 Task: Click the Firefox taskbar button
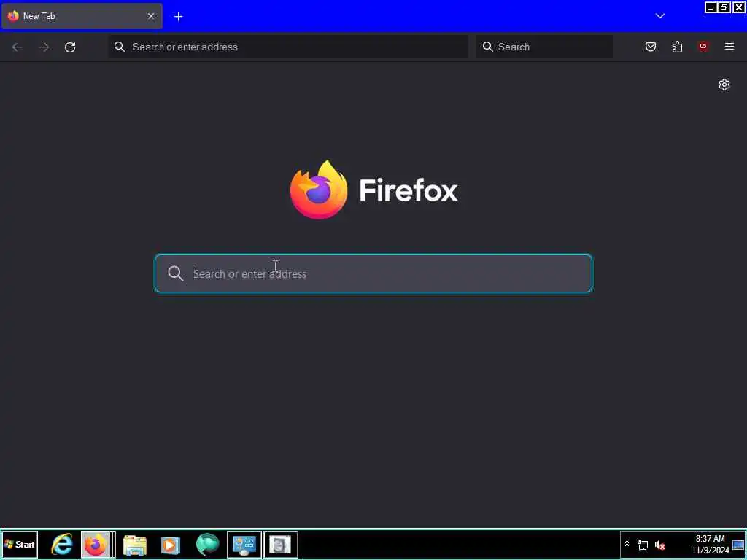97,544
